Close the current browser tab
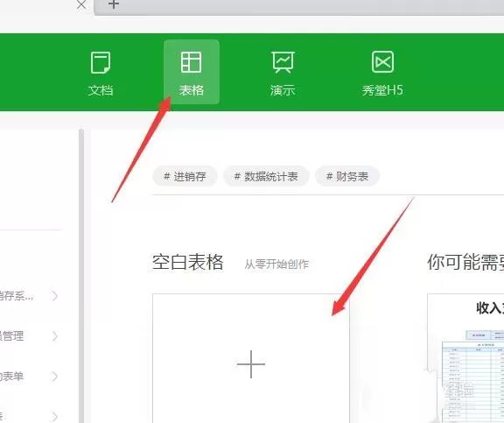504x423 pixels. tap(81, 4)
